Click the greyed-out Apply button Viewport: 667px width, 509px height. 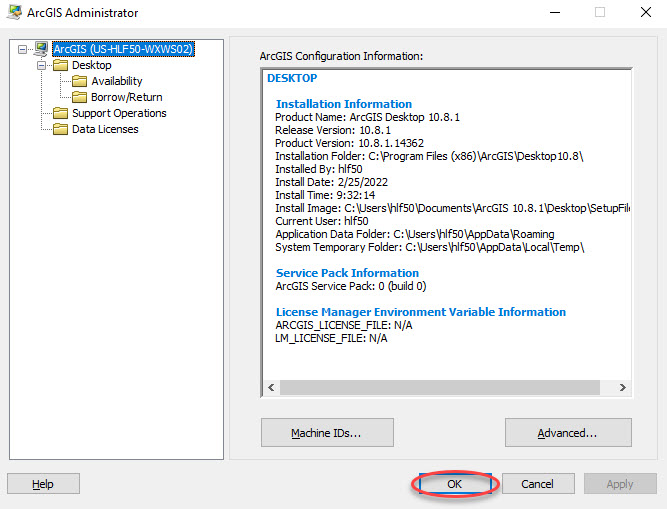click(x=620, y=484)
